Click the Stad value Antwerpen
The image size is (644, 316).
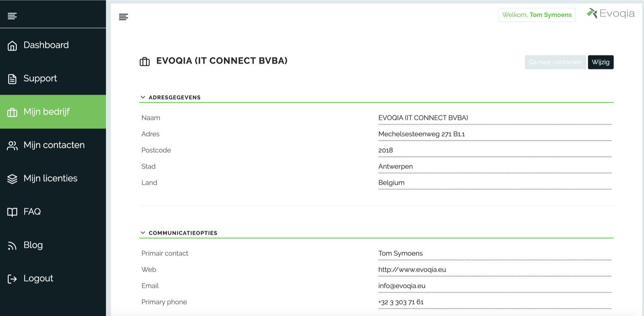[395, 167]
